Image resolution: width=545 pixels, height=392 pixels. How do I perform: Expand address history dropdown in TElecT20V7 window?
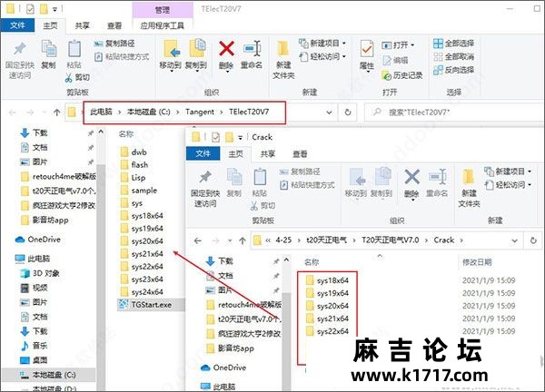tap(329, 113)
